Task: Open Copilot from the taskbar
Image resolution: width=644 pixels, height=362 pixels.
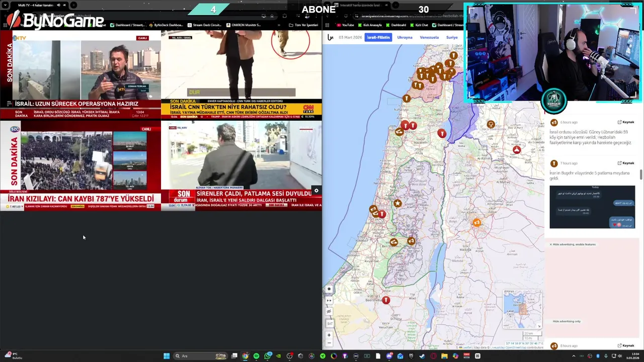Action: (x=455, y=356)
